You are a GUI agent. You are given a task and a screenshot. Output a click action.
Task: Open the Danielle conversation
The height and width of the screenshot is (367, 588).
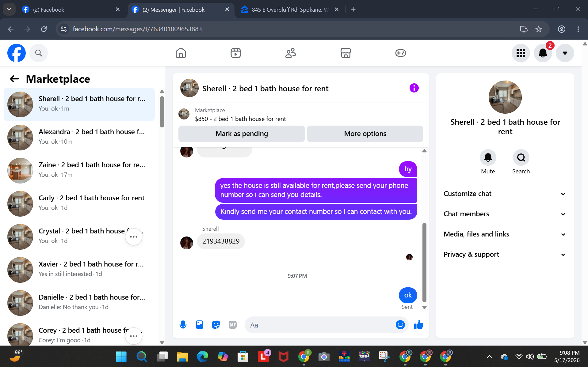79,303
